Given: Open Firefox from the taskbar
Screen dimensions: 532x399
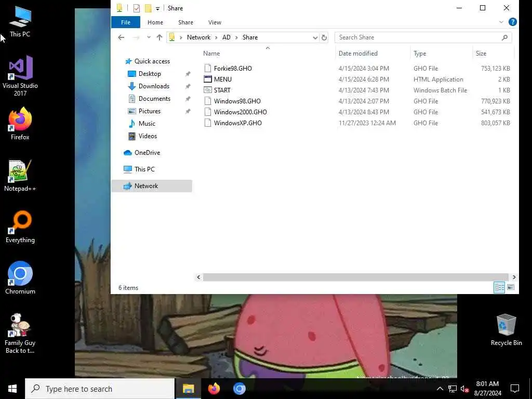Looking at the screenshot, I should click(214, 389).
